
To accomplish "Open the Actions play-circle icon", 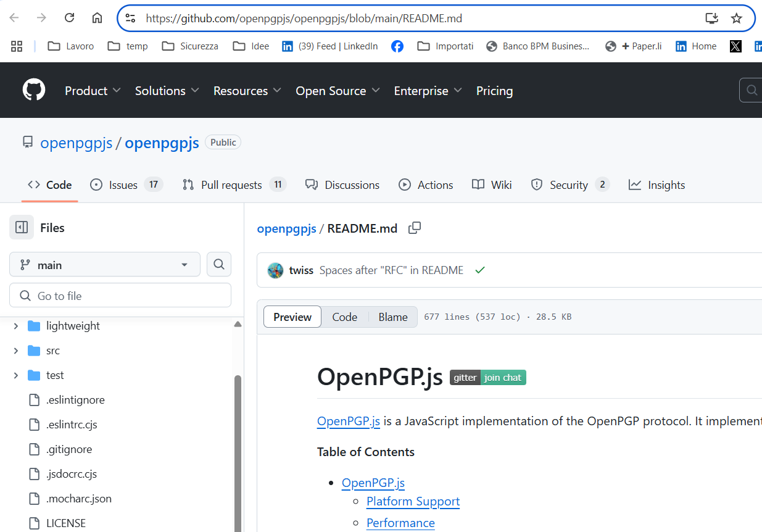I will 405,184.
